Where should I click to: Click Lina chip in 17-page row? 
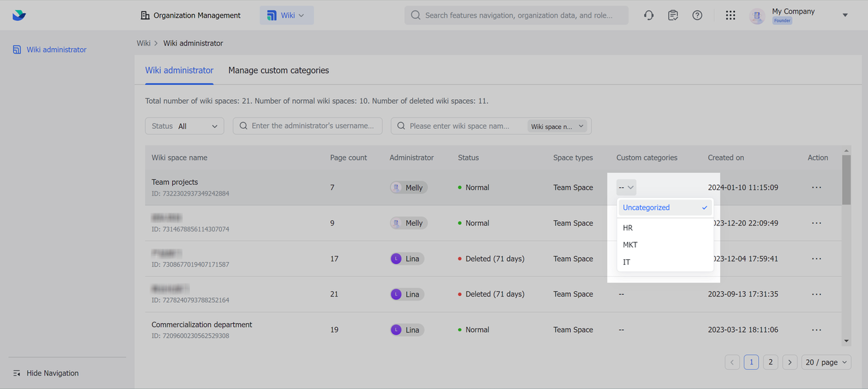click(x=407, y=259)
